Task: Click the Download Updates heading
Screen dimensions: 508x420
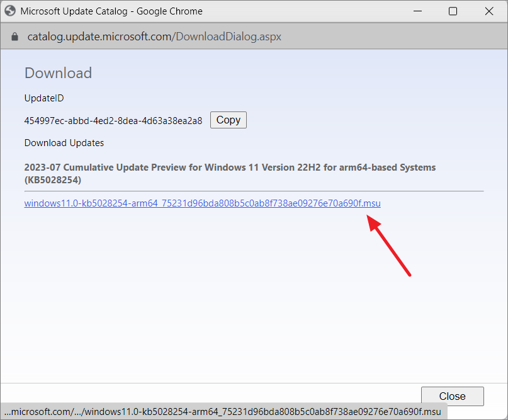Action: click(64, 142)
